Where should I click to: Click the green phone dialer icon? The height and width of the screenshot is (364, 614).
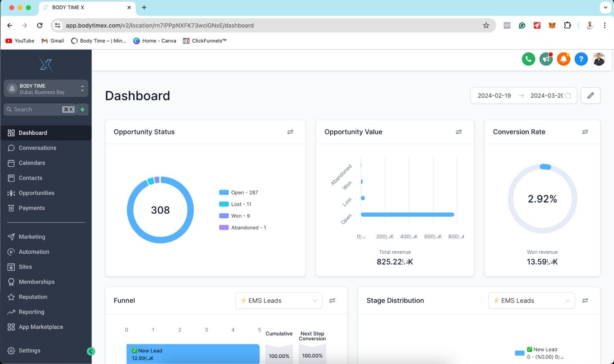528,59
